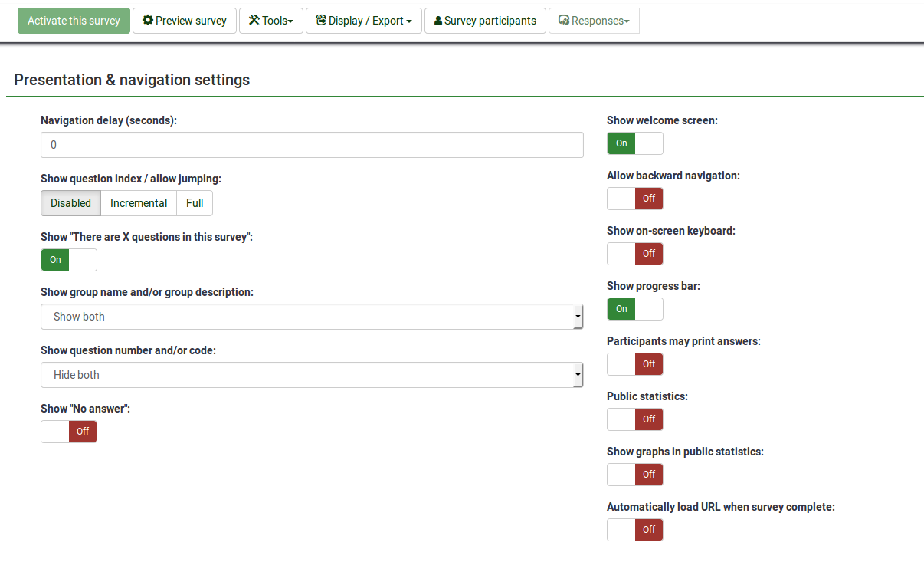Open the Tools dropdown menu

[x=271, y=21]
